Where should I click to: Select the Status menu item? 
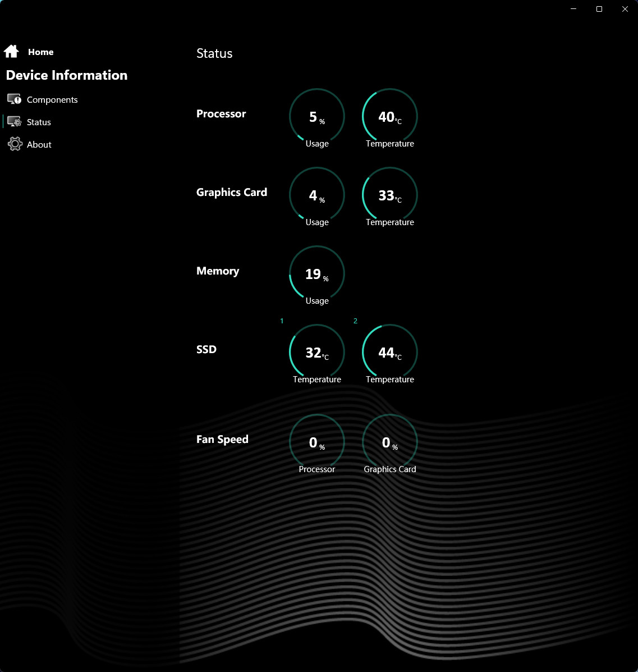click(39, 122)
